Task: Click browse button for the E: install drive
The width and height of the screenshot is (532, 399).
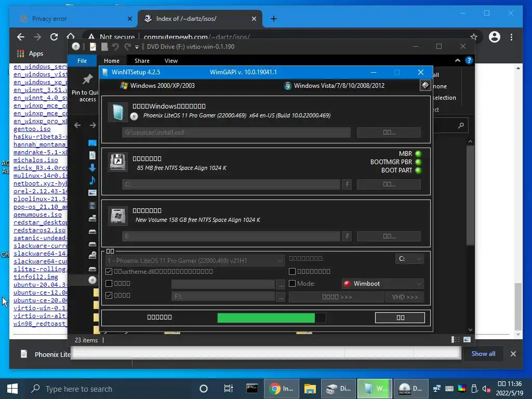Action: [389, 236]
